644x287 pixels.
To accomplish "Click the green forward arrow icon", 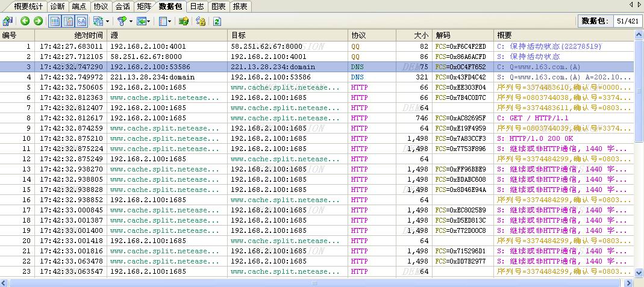I will tap(38, 21).
